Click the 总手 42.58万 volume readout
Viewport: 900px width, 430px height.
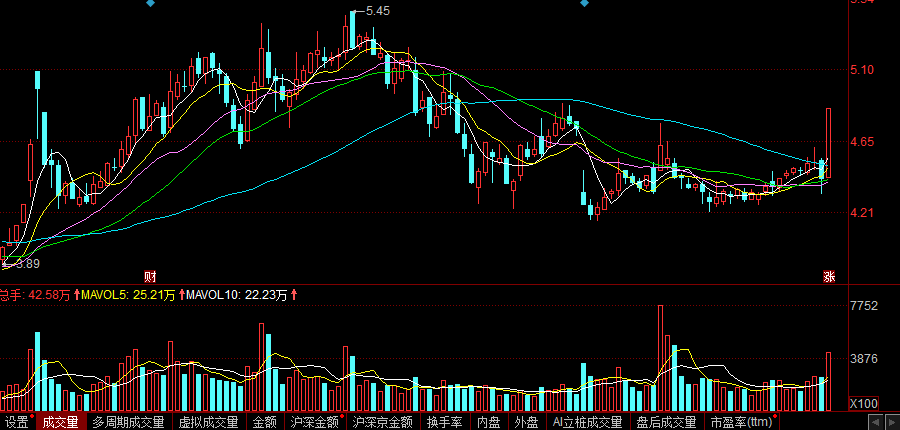pyautogui.click(x=36, y=296)
